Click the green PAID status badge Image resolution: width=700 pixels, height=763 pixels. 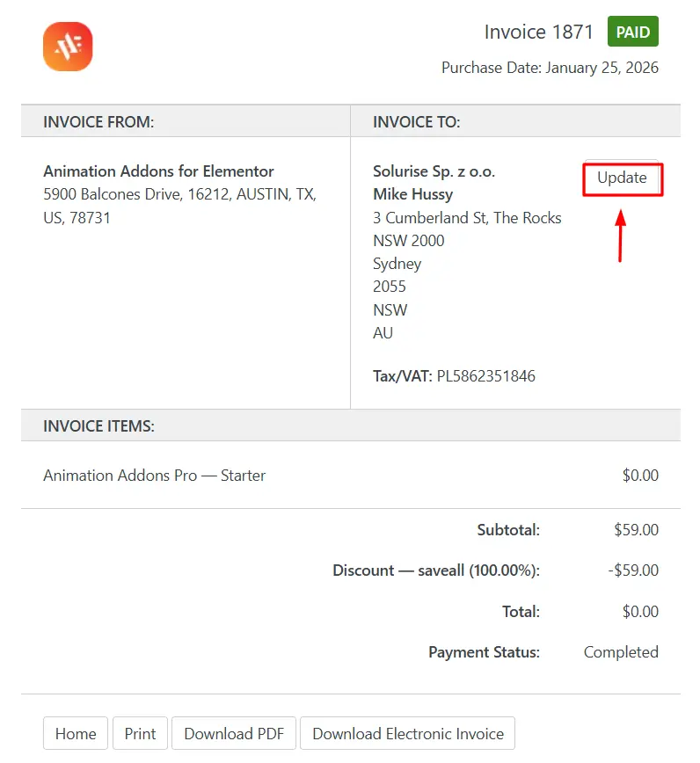pos(632,33)
